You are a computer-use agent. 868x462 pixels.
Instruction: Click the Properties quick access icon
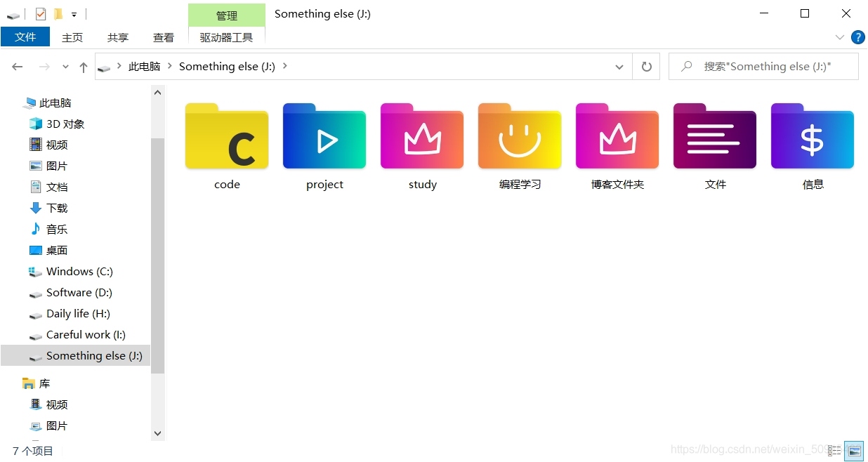coord(40,14)
